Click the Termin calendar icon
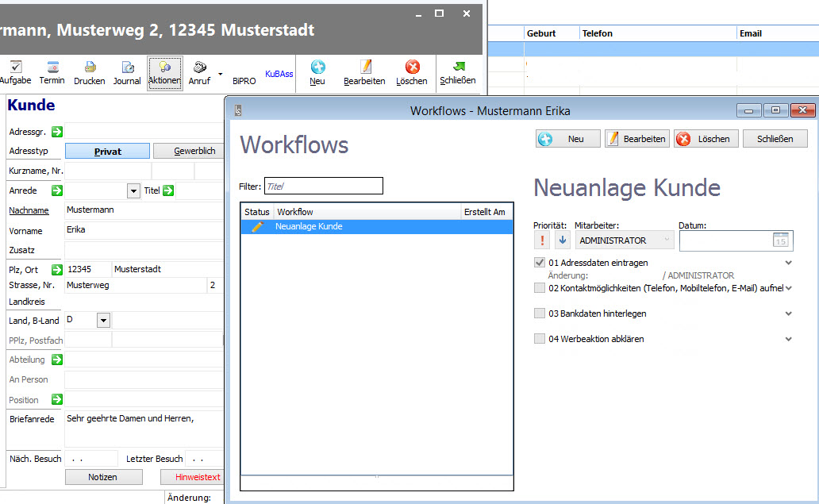819x504 pixels. pos(52,68)
